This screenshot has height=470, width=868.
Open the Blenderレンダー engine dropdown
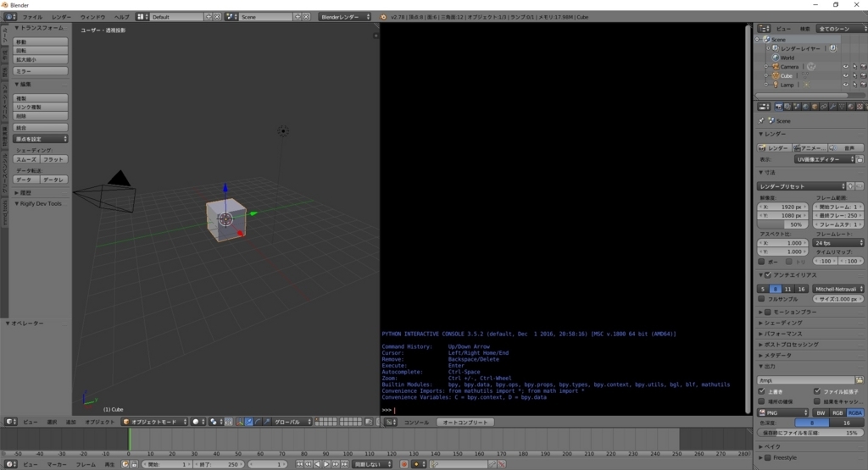pyautogui.click(x=344, y=17)
